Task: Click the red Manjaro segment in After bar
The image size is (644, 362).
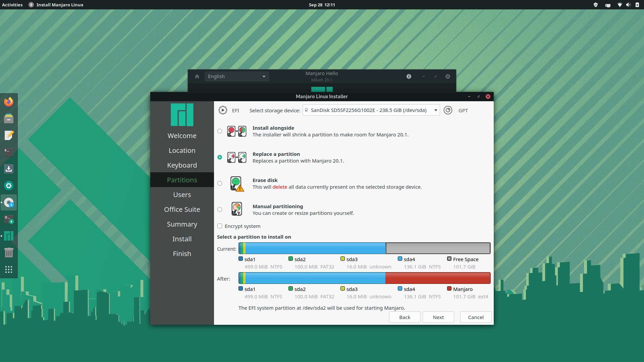Action: [438, 278]
